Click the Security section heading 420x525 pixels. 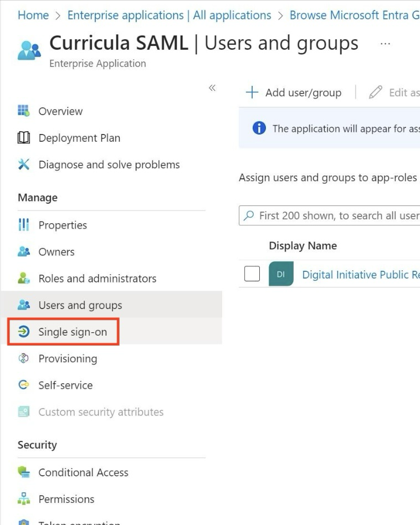pos(37,445)
